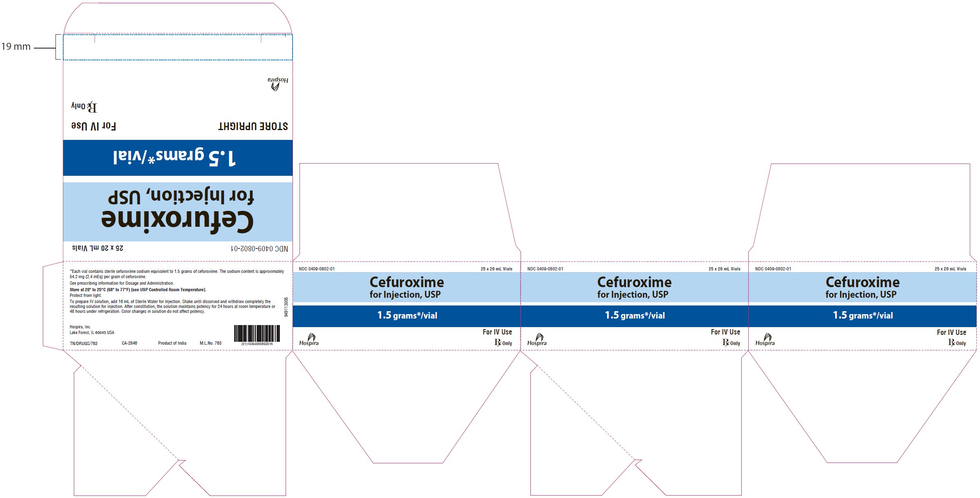980x498 pixels.
Task: Click '25 x 20 mL Vials' on the far-right panel
Action: pos(951,269)
